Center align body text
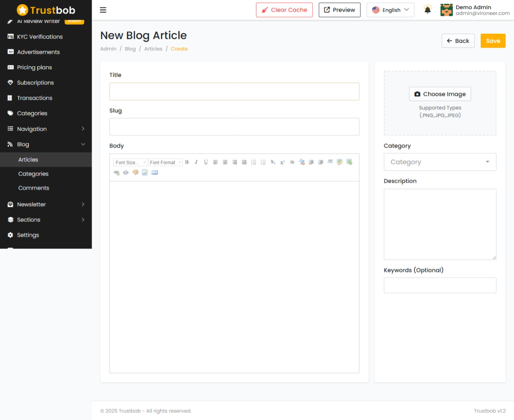514x420 pixels. coord(225,162)
